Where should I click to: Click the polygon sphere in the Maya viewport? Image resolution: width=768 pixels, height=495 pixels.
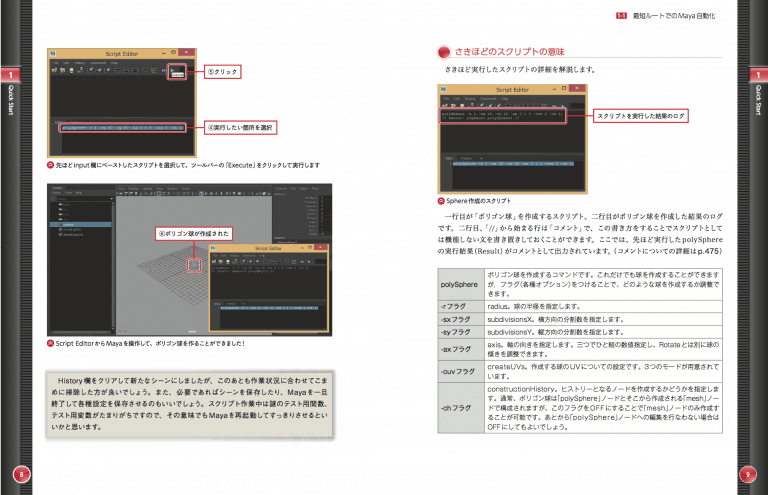pyautogui.click(x=195, y=264)
